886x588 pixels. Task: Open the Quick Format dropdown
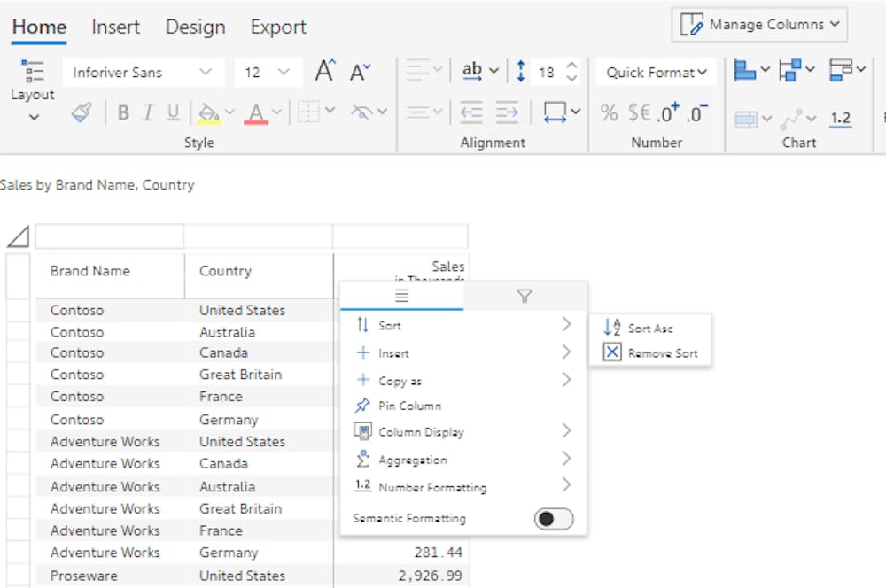[656, 72]
